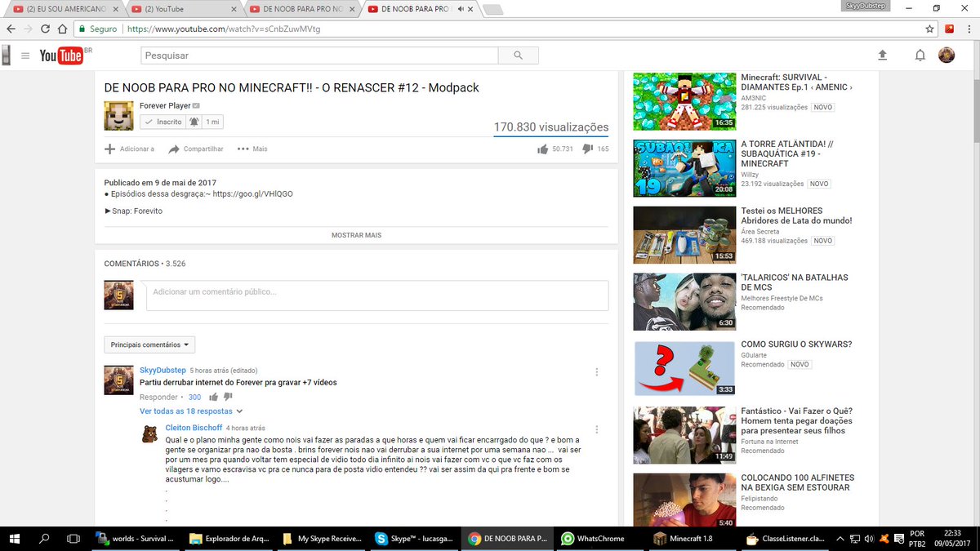The height and width of the screenshot is (551, 980).
Task: Click the red extension icon in the Chrome toolbar
Action: click(x=950, y=28)
